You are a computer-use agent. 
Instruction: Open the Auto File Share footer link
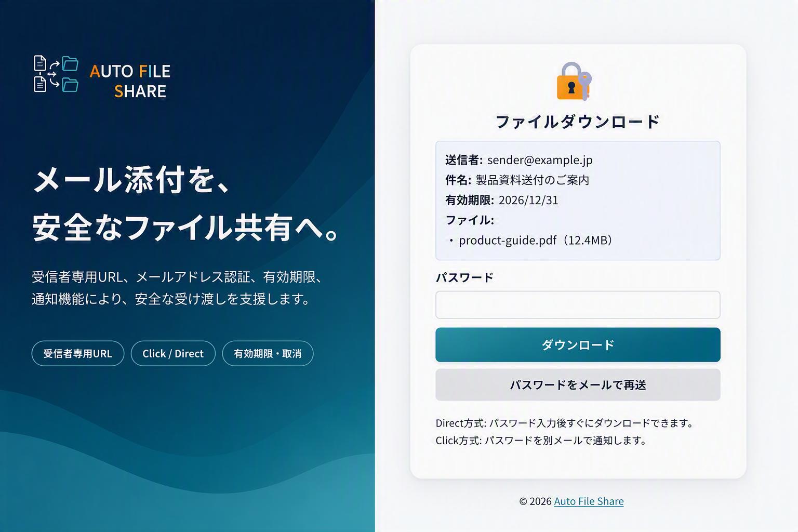click(x=589, y=501)
